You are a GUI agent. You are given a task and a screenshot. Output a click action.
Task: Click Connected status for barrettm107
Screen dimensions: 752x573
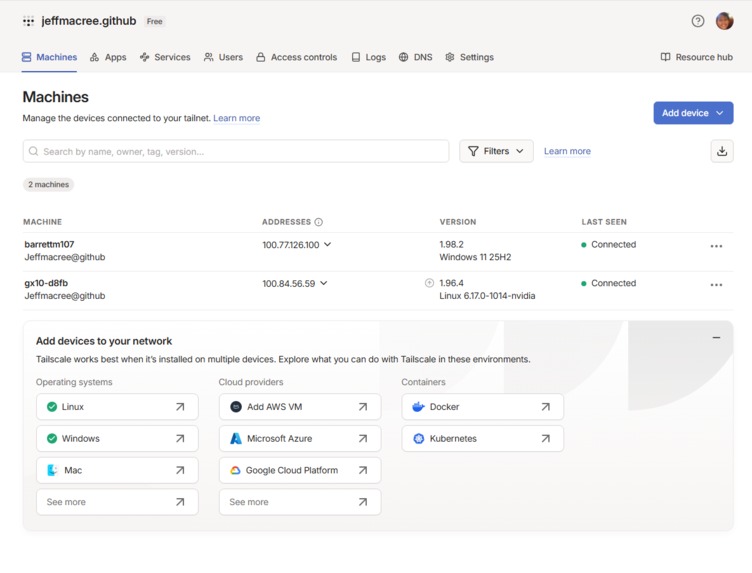(x=609, y=245)
